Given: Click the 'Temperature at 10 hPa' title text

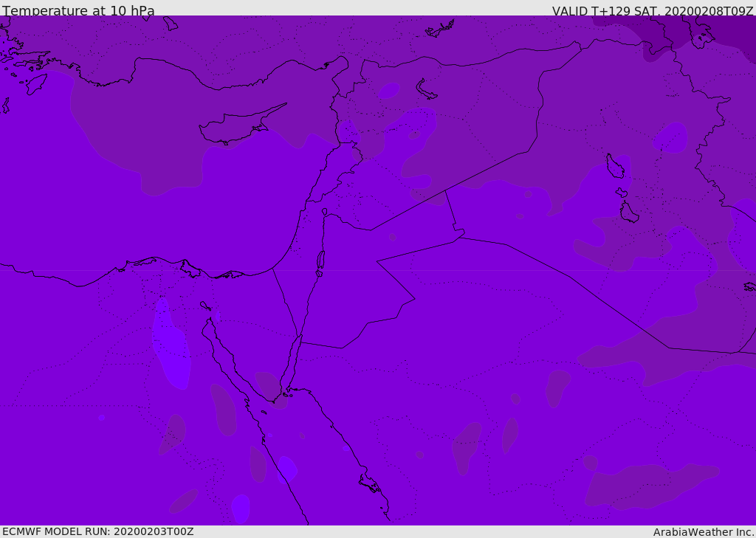Looking at the screenshot, I should pos(78,10).
